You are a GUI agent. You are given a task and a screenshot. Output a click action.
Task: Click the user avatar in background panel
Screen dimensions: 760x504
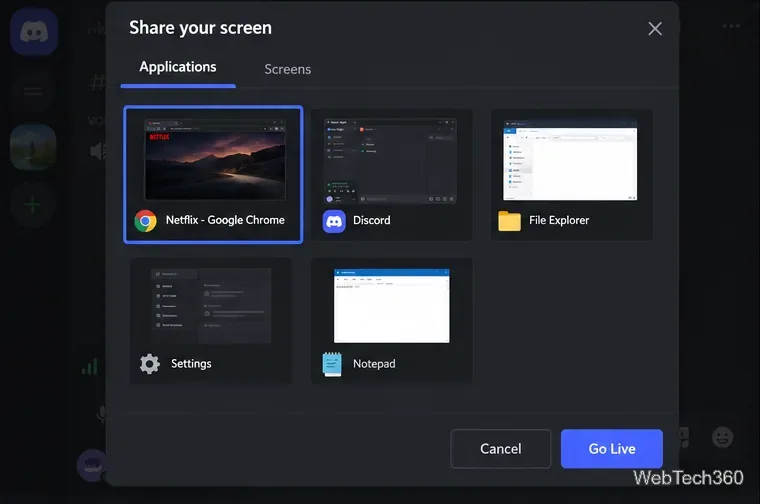(92, 465)
